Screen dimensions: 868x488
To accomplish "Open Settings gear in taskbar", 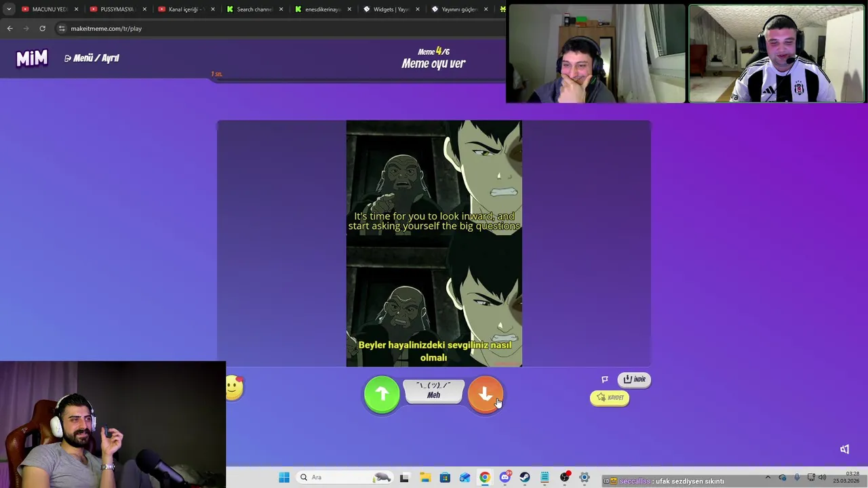I will (x=585, y=477).
